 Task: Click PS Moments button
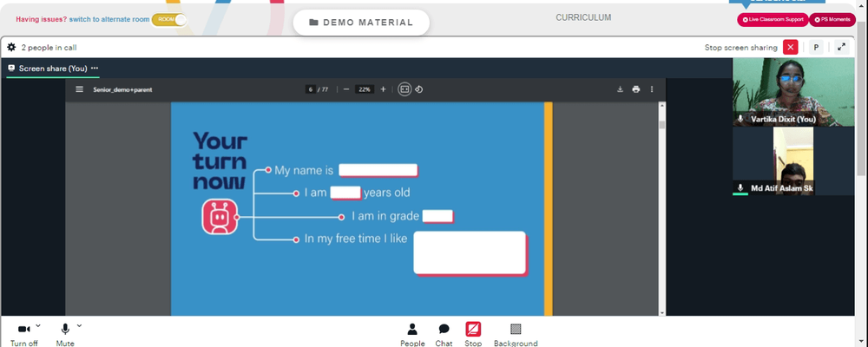coord(832,19)
